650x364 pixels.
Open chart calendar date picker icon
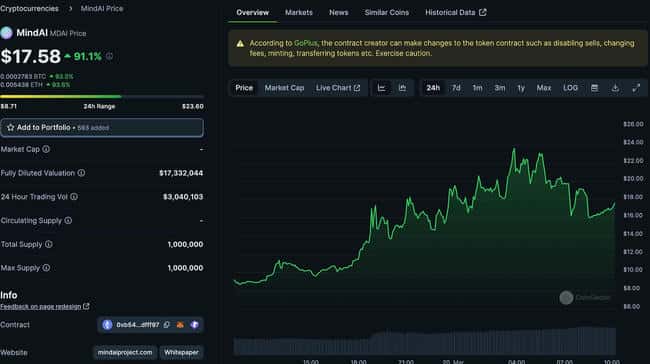point(594,88)
